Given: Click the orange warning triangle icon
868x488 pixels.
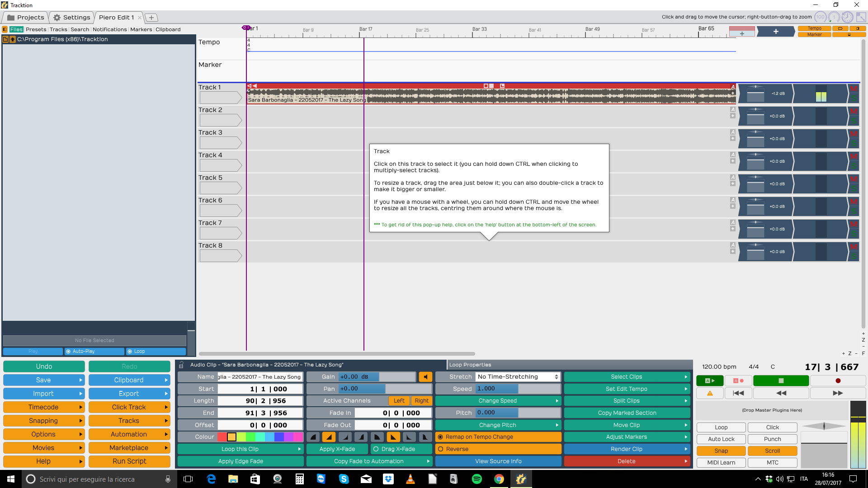Looking at the screenshot, I should 710,393.
